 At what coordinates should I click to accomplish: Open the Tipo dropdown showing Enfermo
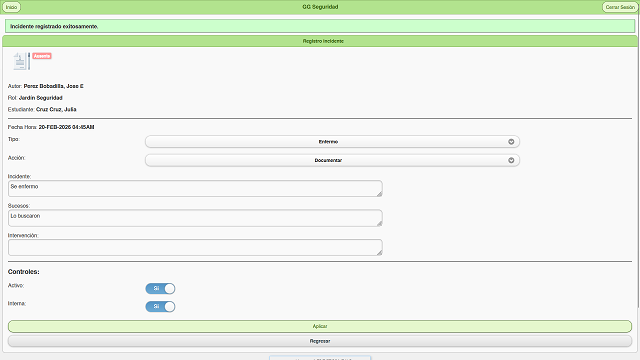pos(332,142)
